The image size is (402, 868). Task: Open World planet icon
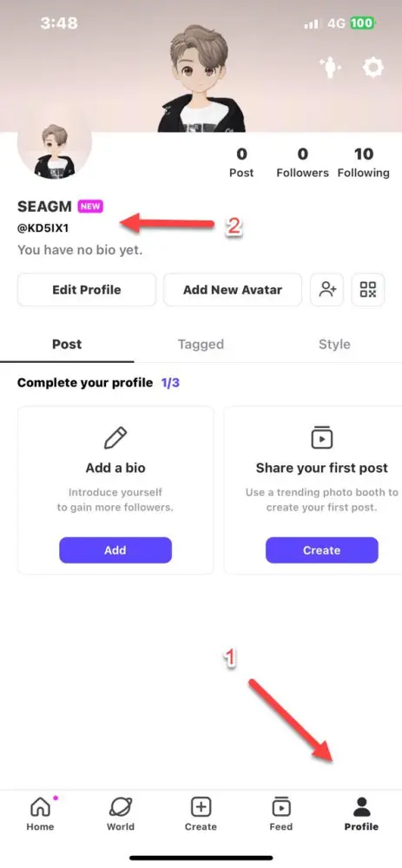click(121, 814)
